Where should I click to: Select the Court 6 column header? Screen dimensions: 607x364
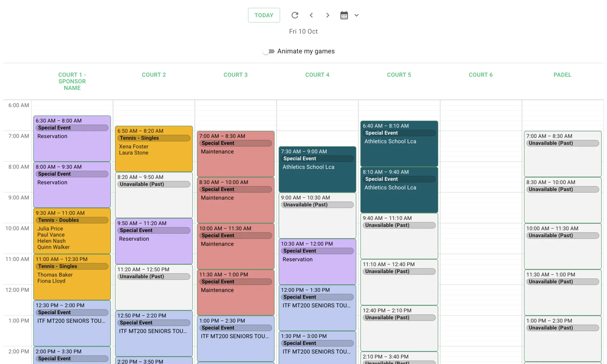click(x=481, y=75)
